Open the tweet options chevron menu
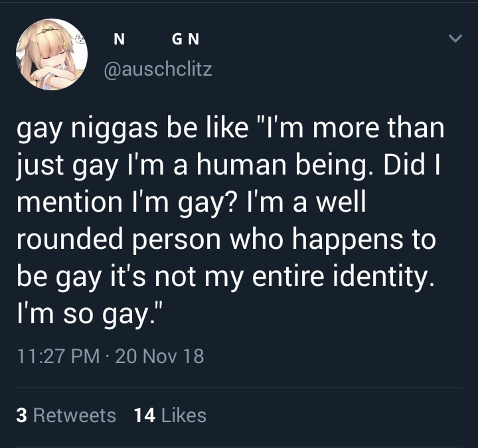The width and height of the screenshot is (478, 448). [454, 39]
